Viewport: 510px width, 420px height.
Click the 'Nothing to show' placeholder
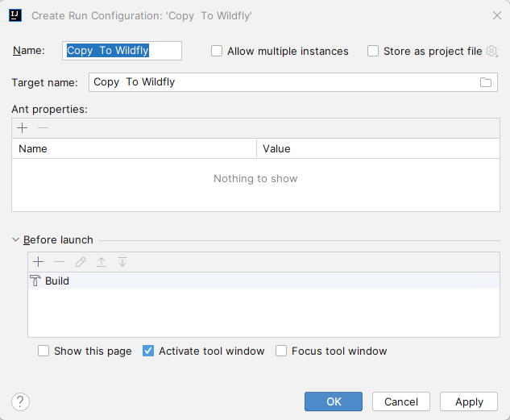(x=255, y=179)
